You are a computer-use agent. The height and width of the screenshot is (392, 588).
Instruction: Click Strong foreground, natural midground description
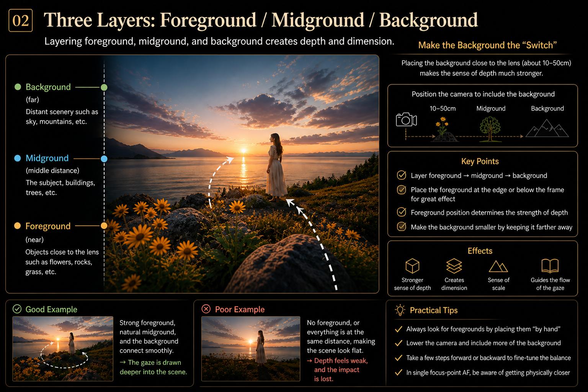point(149,336)
